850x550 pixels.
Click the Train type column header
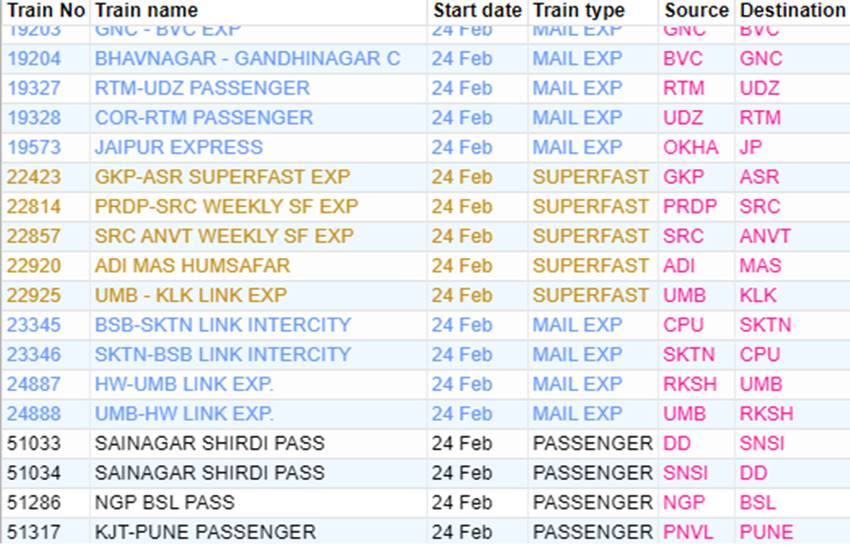point(579,11)
